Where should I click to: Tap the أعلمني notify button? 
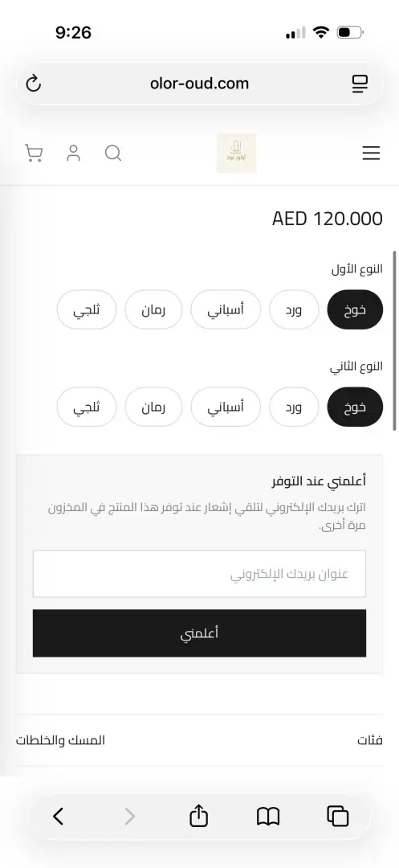click(x=199, y=633)
